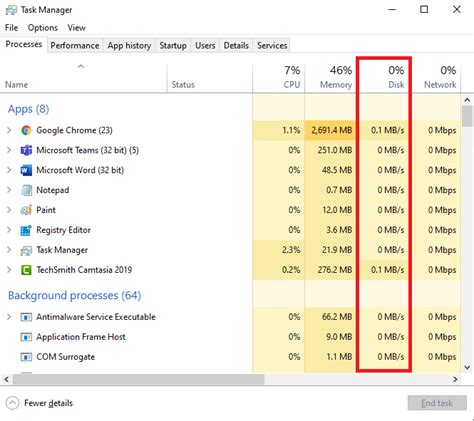Select the Microsoft Word process icon
This screenshot has height=421, width=474.
tap(26, 170)
